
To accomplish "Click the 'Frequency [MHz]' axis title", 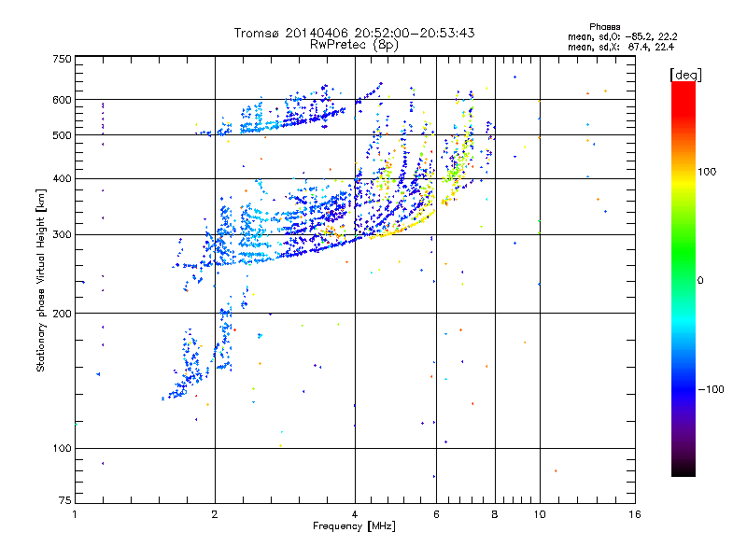I will pyautogui.click(x=354, y=526).
